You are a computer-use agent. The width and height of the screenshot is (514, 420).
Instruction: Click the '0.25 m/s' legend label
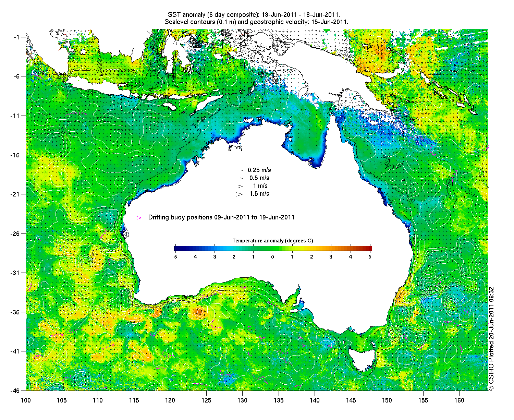pos(259,170)
